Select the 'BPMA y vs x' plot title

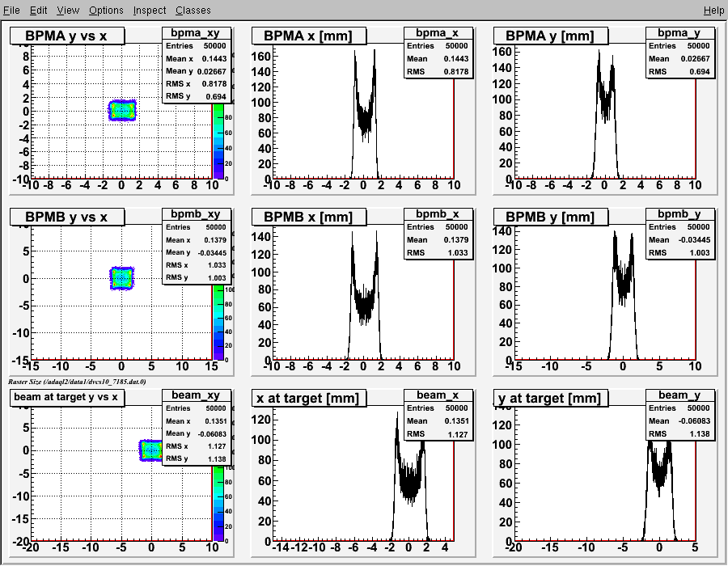click(67, 36)
